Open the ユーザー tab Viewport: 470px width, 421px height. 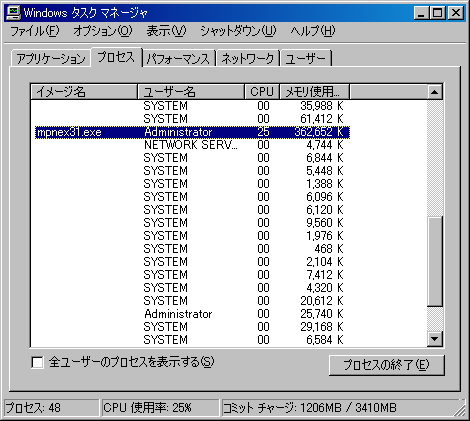pos(306,59)
